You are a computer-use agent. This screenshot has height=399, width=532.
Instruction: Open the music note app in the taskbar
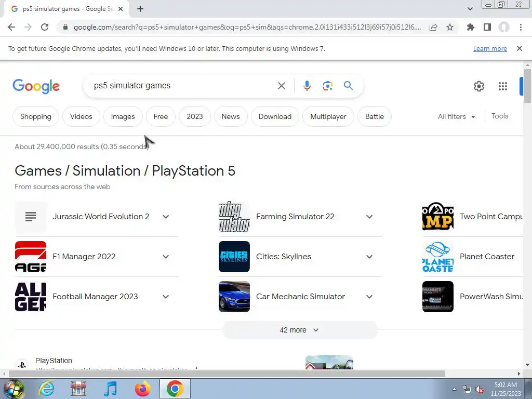point(110,389)
